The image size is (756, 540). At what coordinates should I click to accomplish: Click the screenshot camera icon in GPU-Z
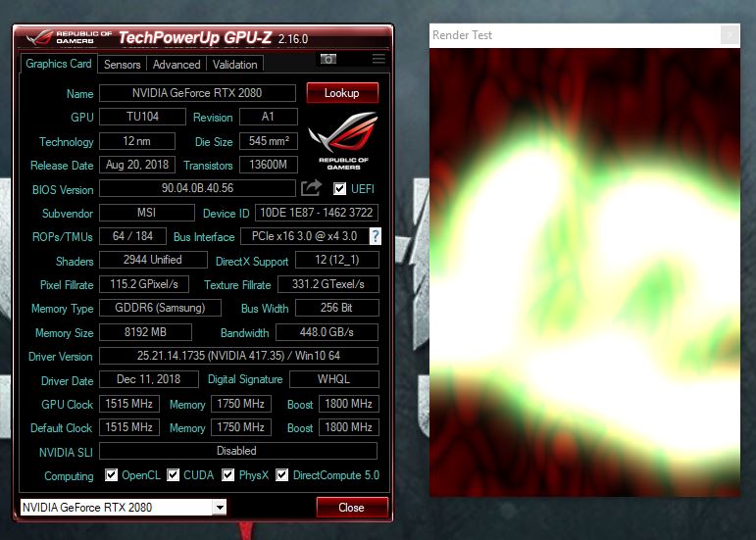[328, 59]
